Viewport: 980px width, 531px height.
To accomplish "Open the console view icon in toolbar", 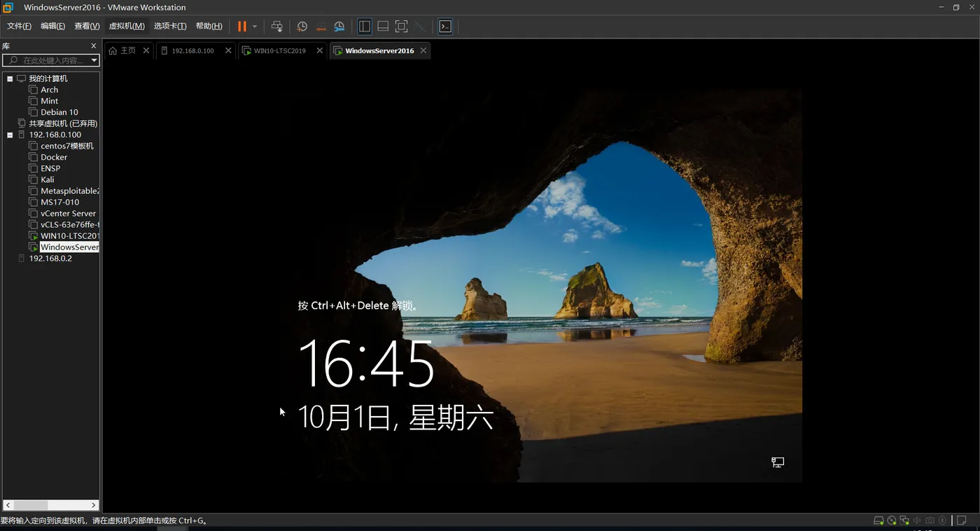I will pyautogui.click(x=445, y=26).
